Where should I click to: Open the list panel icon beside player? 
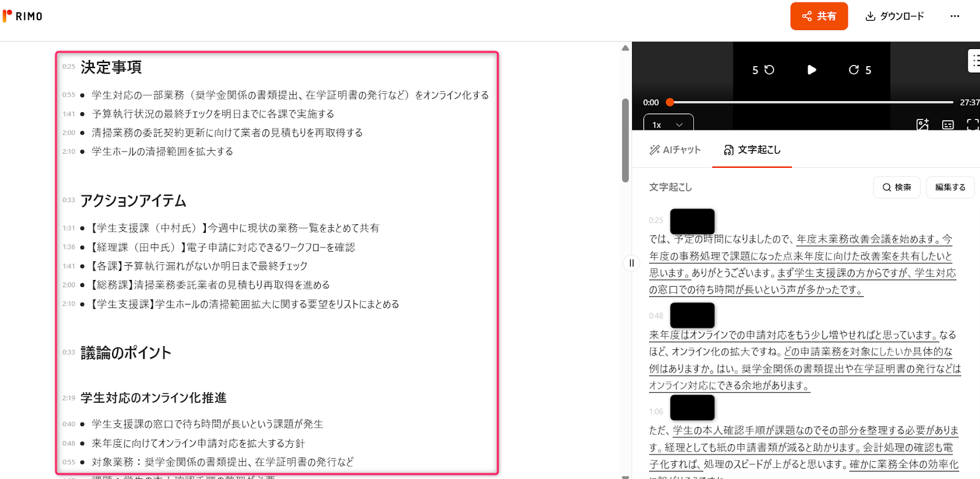click(974, 61)
